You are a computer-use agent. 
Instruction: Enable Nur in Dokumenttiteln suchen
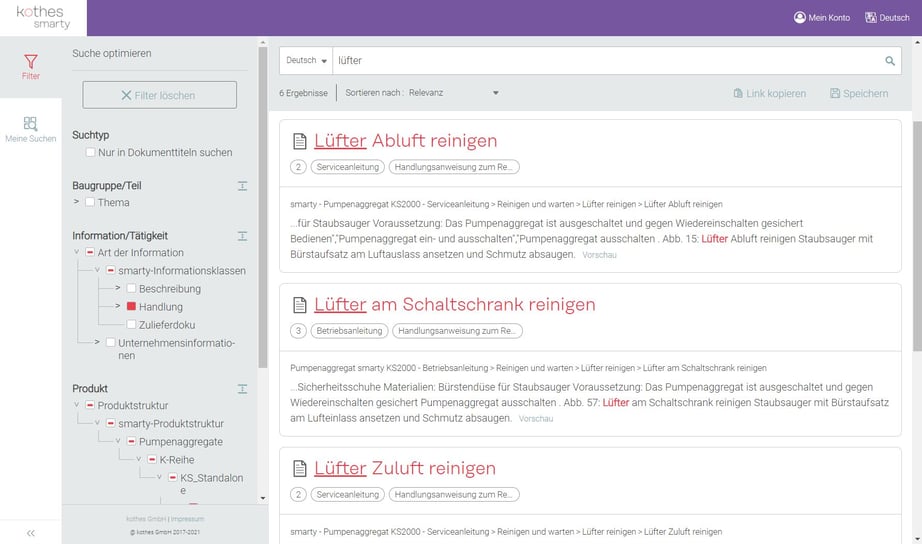pos(90,152)
